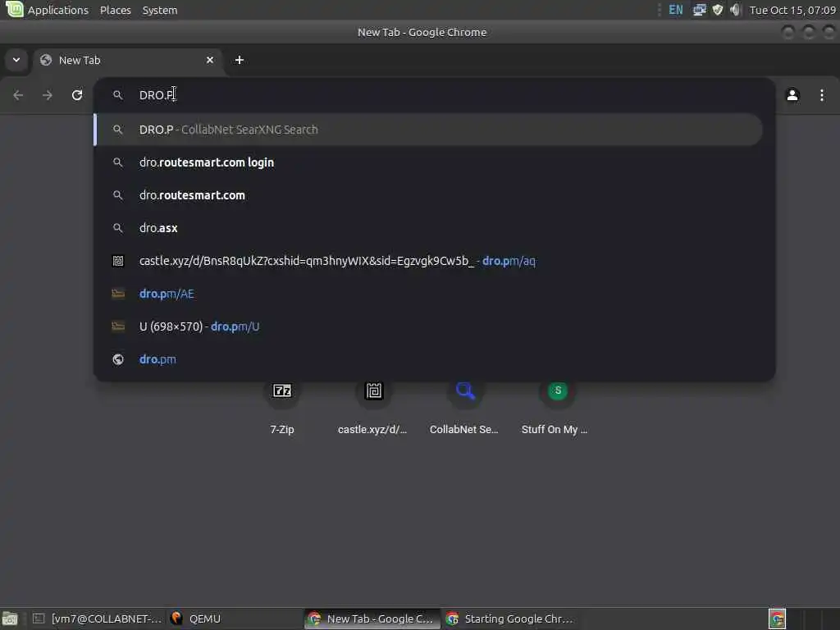Click the browser Forward arrow
The height and width of the screenshot is (630, 840).
click(x=47, y=95)
